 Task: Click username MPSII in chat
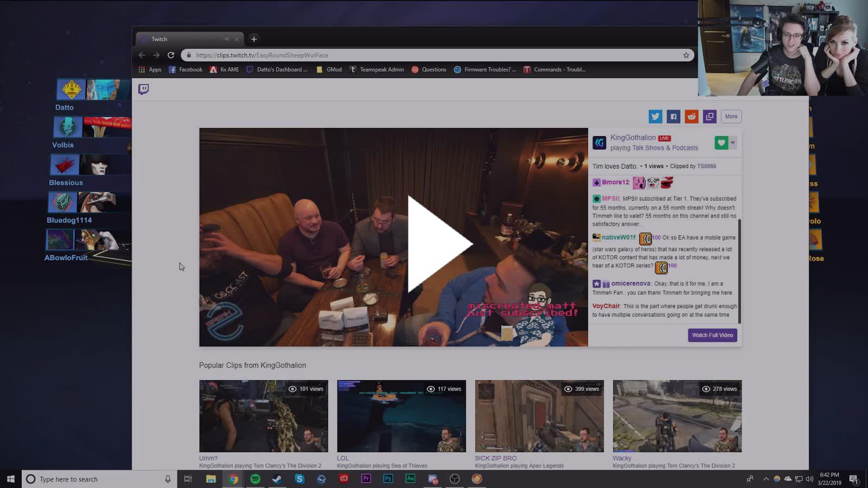(610, 199)
